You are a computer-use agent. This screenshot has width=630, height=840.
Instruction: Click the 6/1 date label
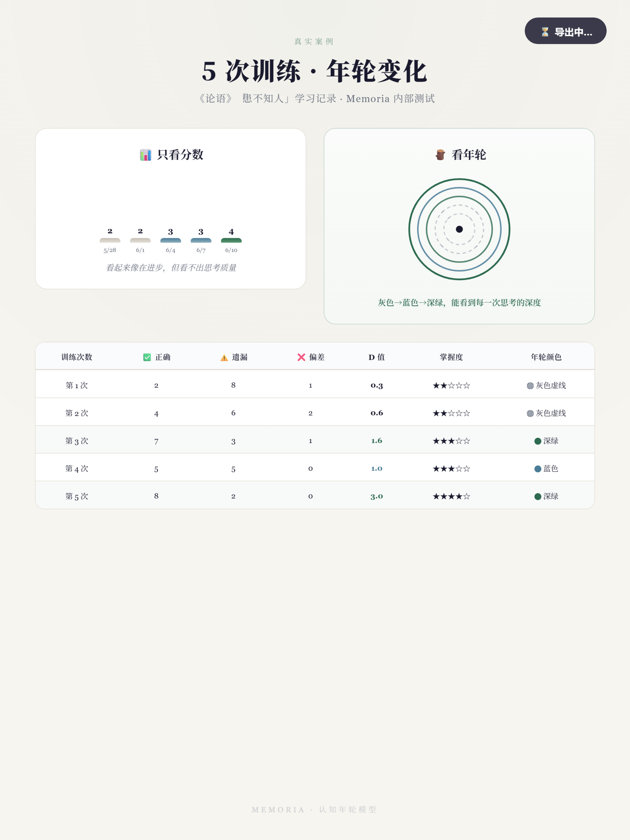coord(140,250)
